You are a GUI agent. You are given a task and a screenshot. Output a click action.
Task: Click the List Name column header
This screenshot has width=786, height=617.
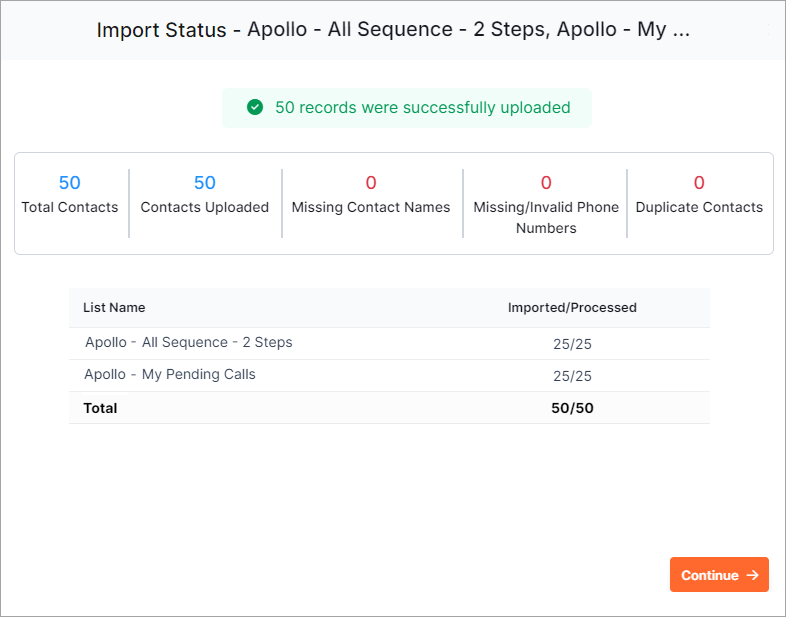click(x=114, y=307)
